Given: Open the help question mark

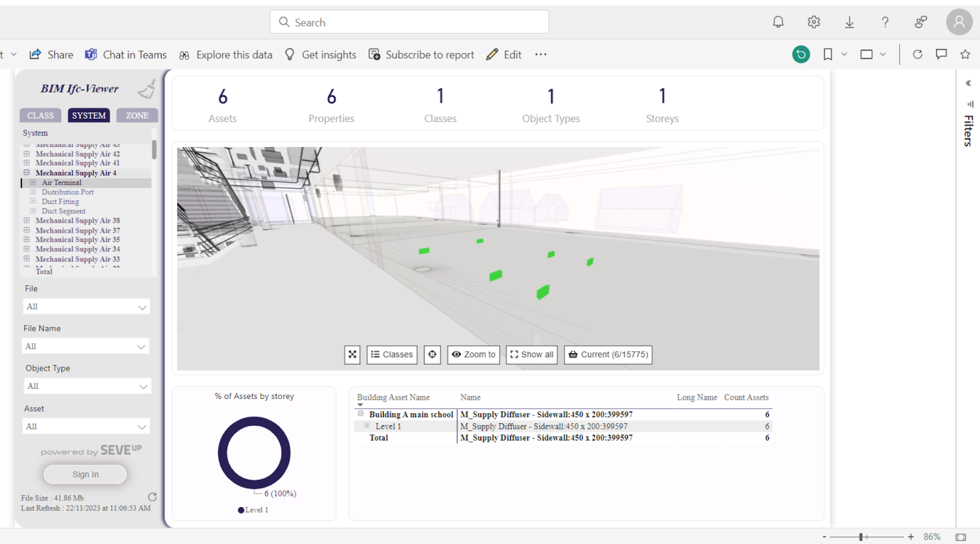Looking at the screenshot, I should pos(885,22).
